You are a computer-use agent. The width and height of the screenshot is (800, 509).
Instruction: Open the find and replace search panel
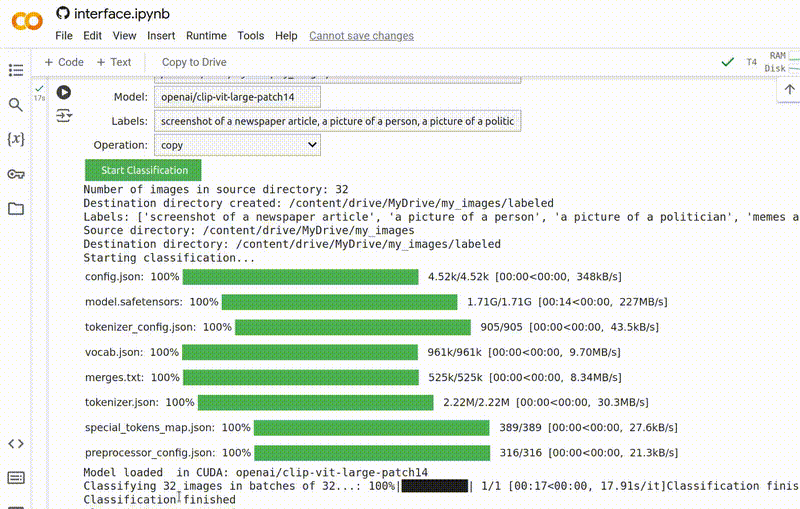(15, 105)
